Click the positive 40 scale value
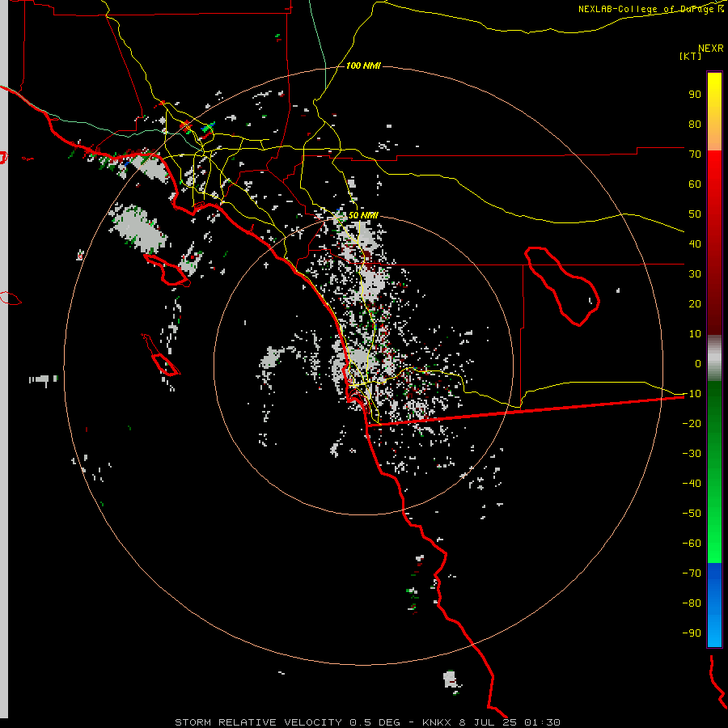 pos(695,243)
